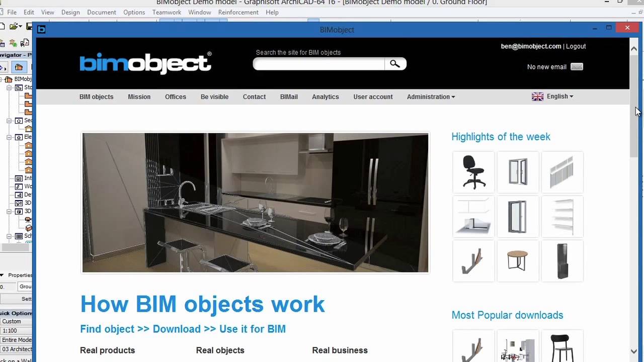The image size is (644, 362).
Task: Click the BIM objects search field
Action: coord(319,64)
